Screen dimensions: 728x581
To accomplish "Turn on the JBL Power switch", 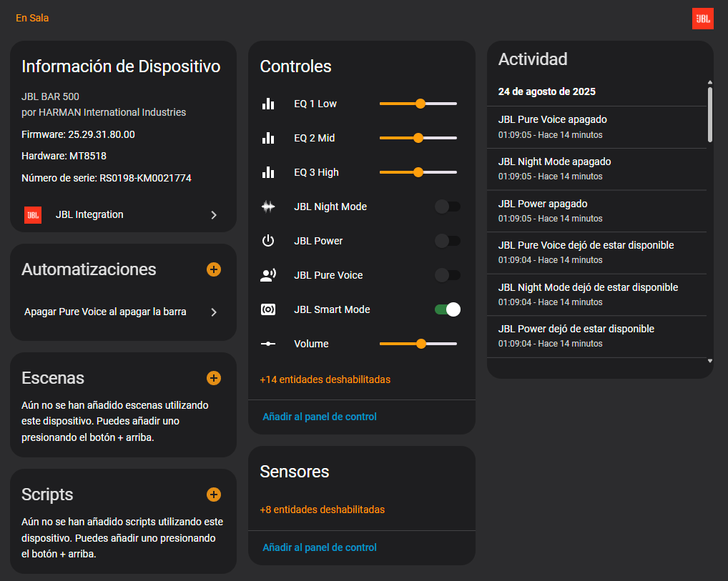I will tap(448, 241).
